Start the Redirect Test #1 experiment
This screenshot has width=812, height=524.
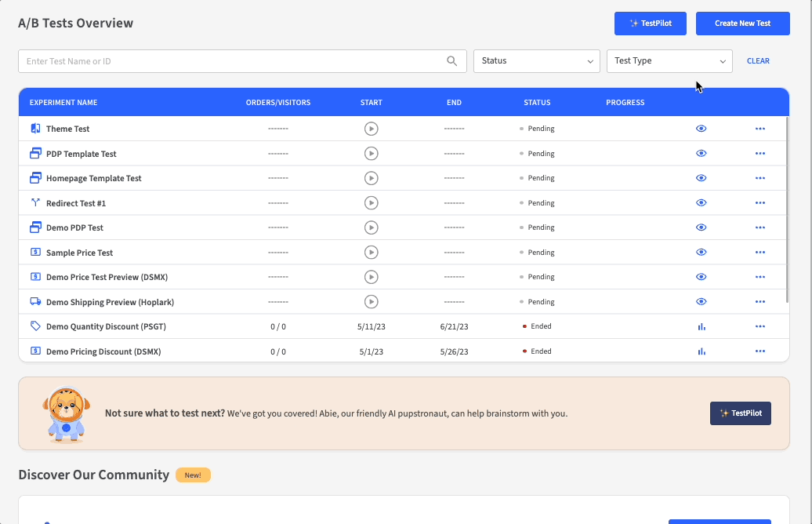(372, 203)
